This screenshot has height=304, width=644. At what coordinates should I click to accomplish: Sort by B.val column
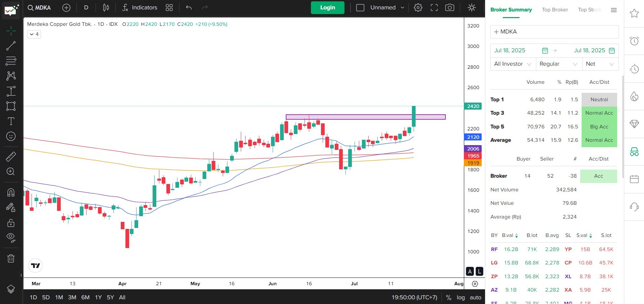point(510,235)
